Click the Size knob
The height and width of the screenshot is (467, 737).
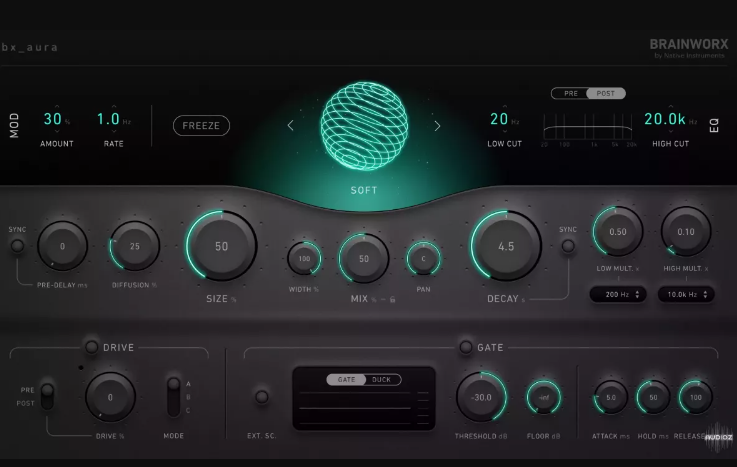pos(221,246)
